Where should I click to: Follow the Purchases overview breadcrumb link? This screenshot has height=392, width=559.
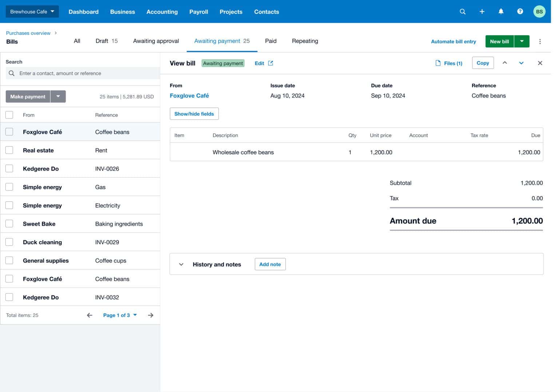coord(28,33)
